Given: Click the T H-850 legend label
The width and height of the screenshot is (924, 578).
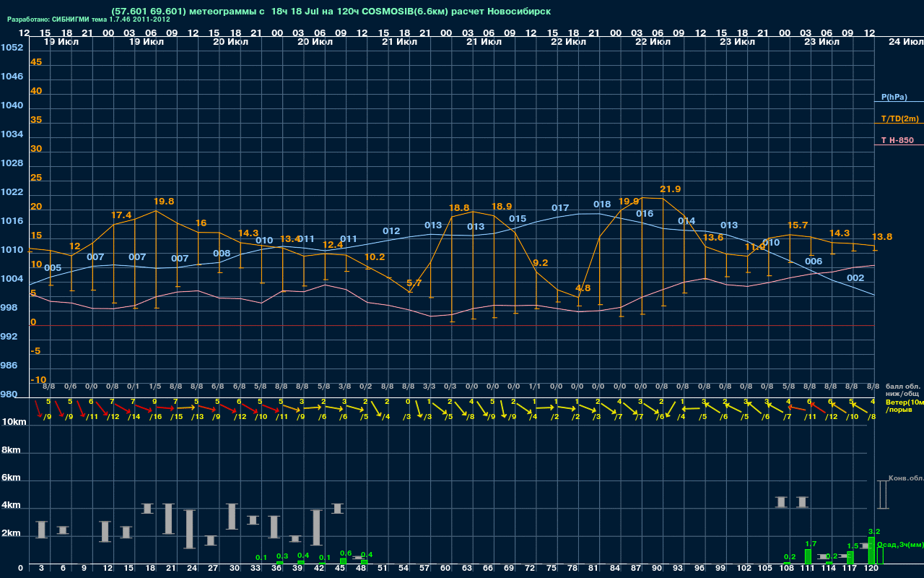Looking at the screenshot, I should point(897,140).
